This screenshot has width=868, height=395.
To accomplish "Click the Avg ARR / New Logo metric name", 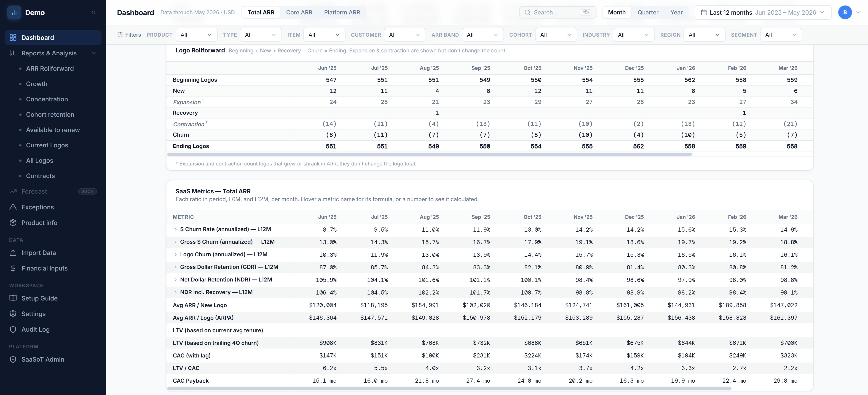I will pyautogui.click(x=200, y=305).
